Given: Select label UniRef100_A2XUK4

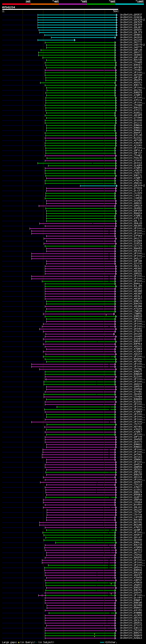Looking at the screenshot, I should tap(131, 352).
